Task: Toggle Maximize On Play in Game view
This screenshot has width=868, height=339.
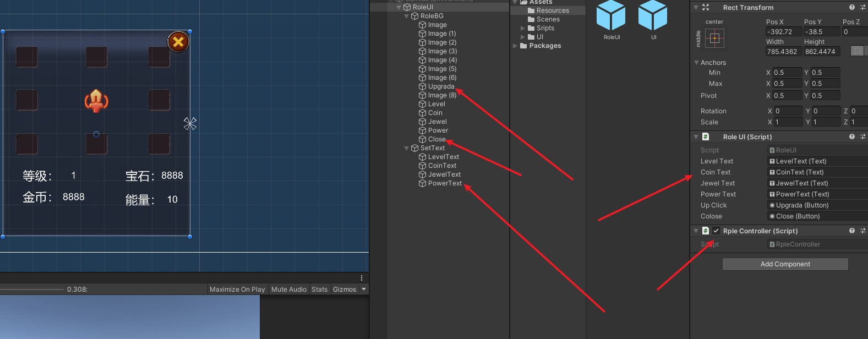Action: (237, 289)
